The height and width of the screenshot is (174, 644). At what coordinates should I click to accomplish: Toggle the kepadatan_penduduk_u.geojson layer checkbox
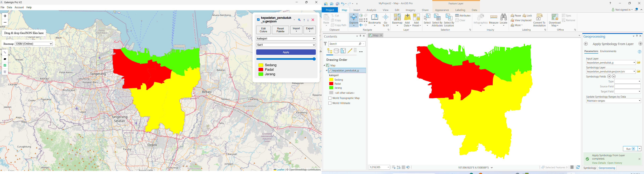tap(258, 20)
